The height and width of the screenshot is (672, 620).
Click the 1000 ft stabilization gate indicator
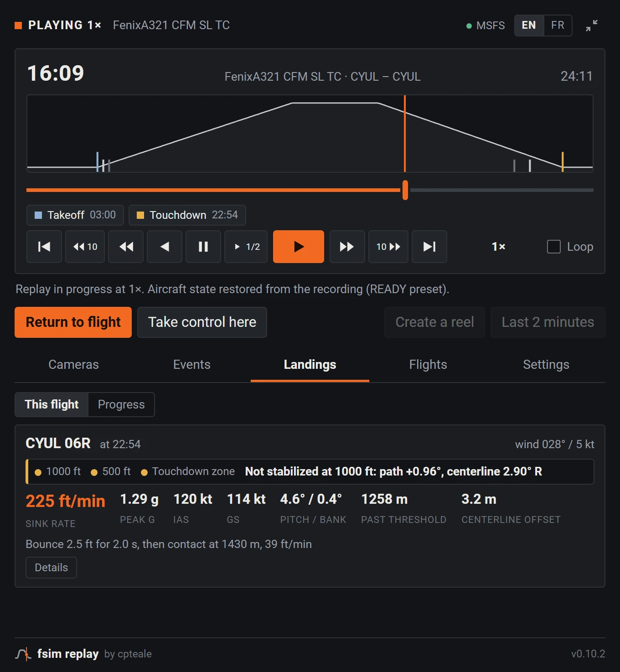pos(58,471)
